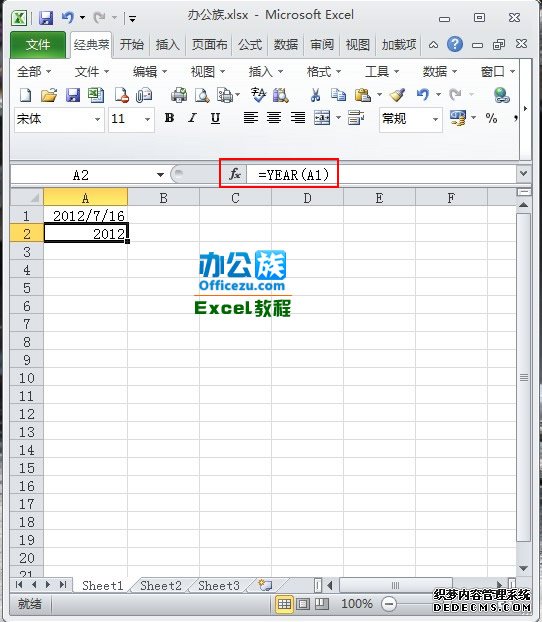542x622 pixels.
Task: Select the printer icon in toolbar
Action: pos(179,95)
